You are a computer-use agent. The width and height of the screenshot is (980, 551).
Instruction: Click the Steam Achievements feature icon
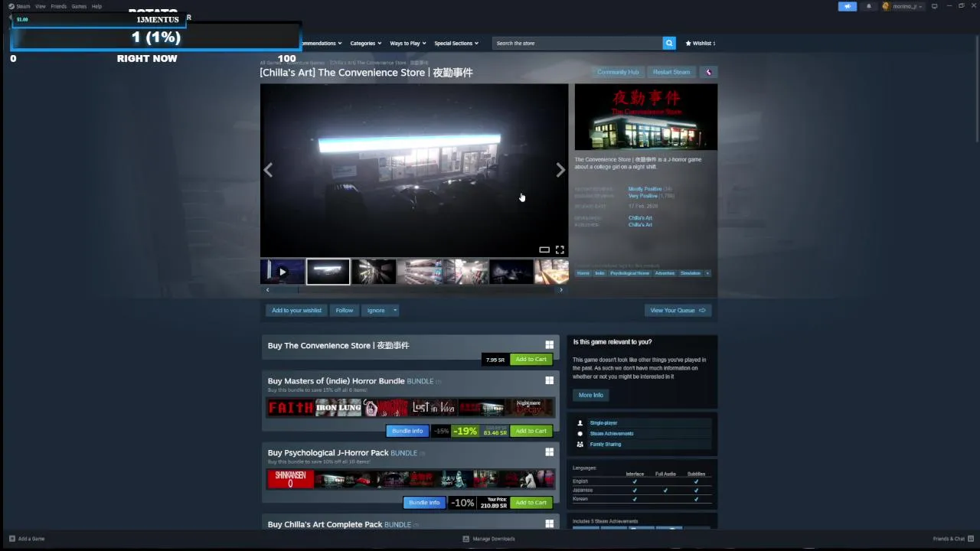pos(580,433)
